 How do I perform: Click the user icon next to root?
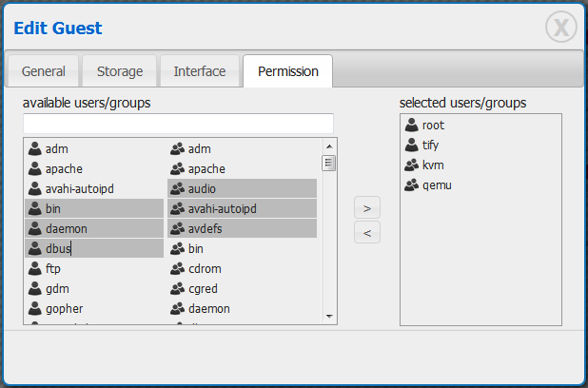pyautogui.click(x=411, y=125)
